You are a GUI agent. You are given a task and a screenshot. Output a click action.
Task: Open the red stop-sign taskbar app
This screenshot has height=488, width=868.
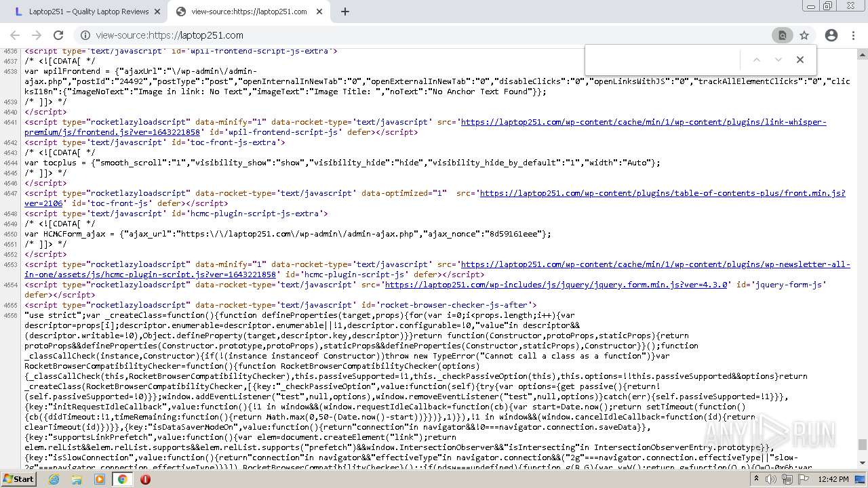coord(145,479)
